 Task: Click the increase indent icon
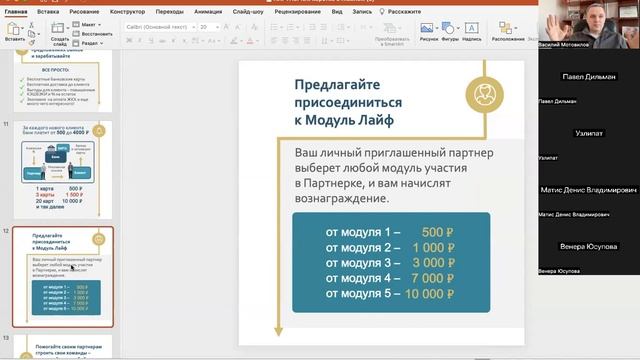click(323, 27)
